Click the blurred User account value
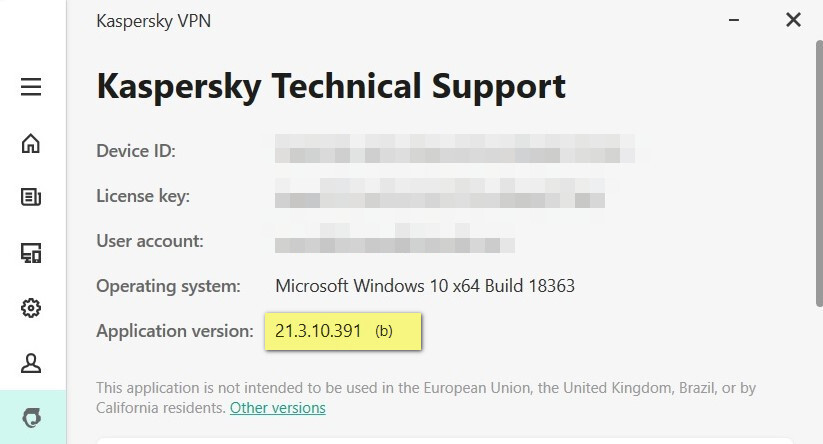This screenshot has height=444, width=823. pyautogui.click(x=395, y=242)
